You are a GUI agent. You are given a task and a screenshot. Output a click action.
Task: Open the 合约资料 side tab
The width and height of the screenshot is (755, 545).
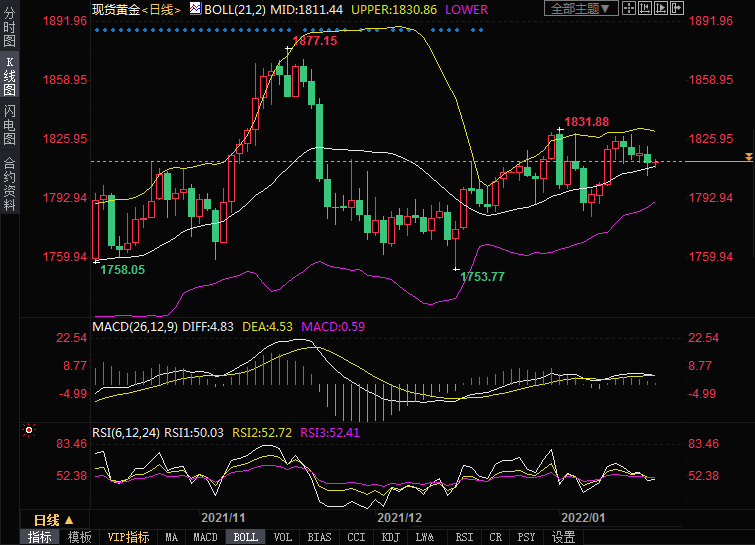point(9,183)
